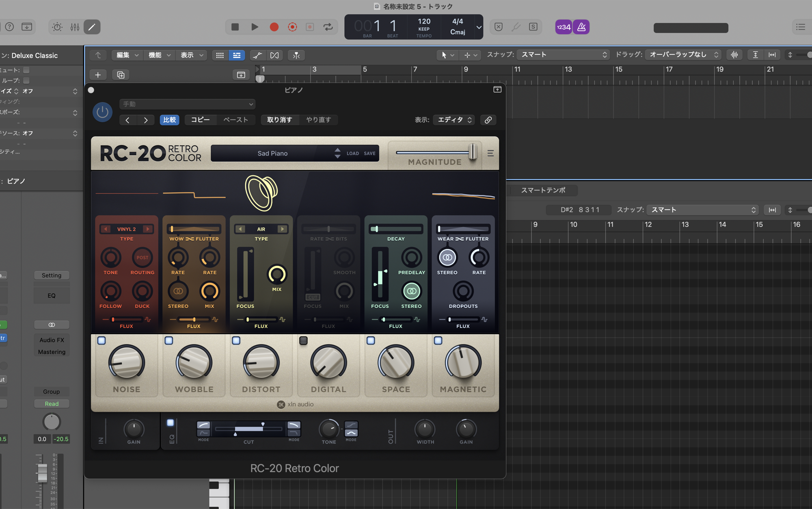Open the 機能 menu
This screenshot has height=509, width=812.
[160, 55]
